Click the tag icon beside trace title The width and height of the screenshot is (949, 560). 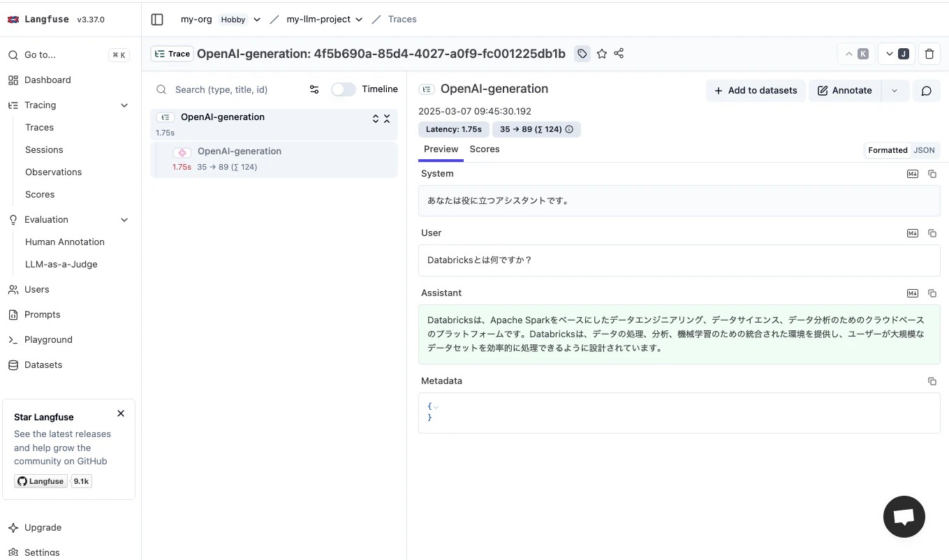(x=582, y=54)
